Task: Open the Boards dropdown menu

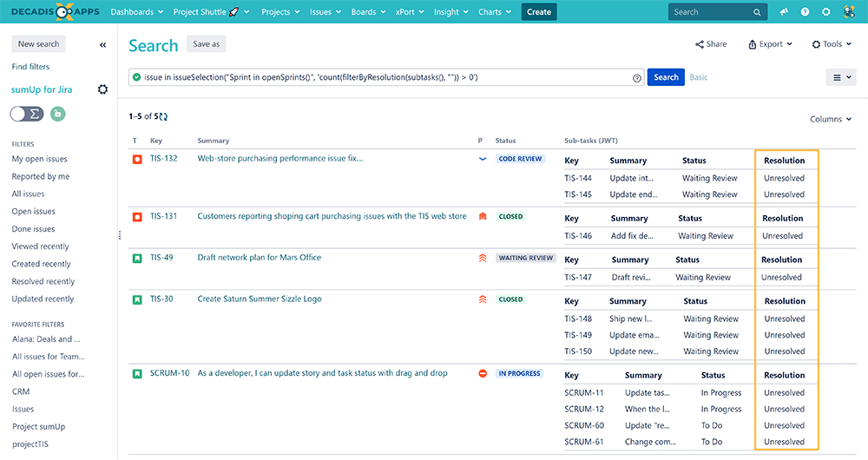Action: point(368,11)
